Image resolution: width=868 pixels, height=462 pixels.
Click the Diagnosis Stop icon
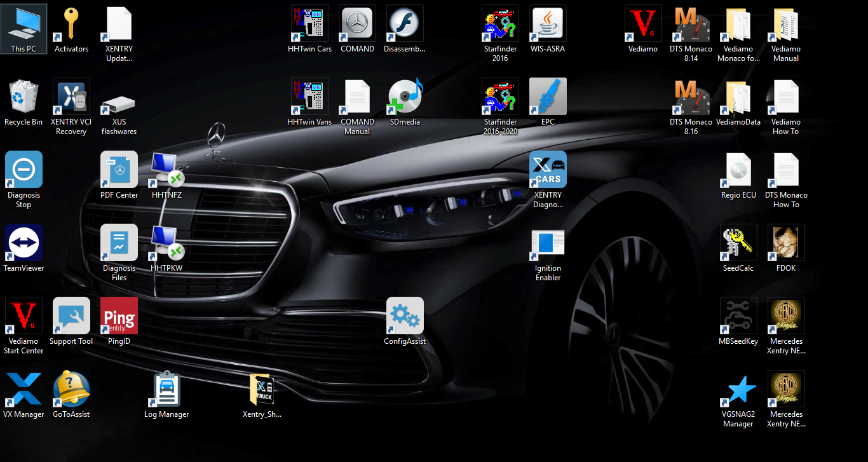(24, 170)
